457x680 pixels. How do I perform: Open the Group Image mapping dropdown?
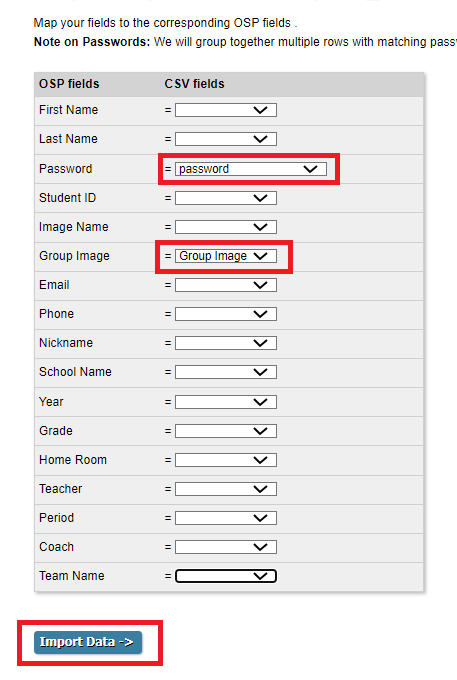tap(225, 256)
